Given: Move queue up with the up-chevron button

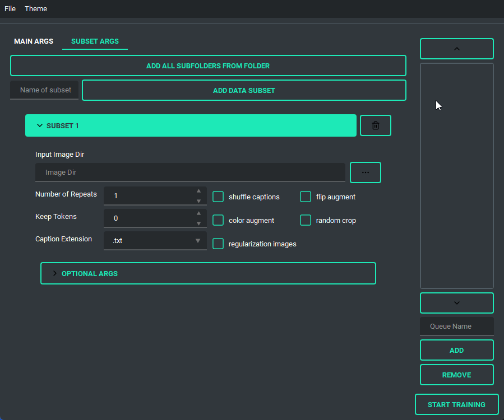Looking at the screenshot, I should click(457, 49).
